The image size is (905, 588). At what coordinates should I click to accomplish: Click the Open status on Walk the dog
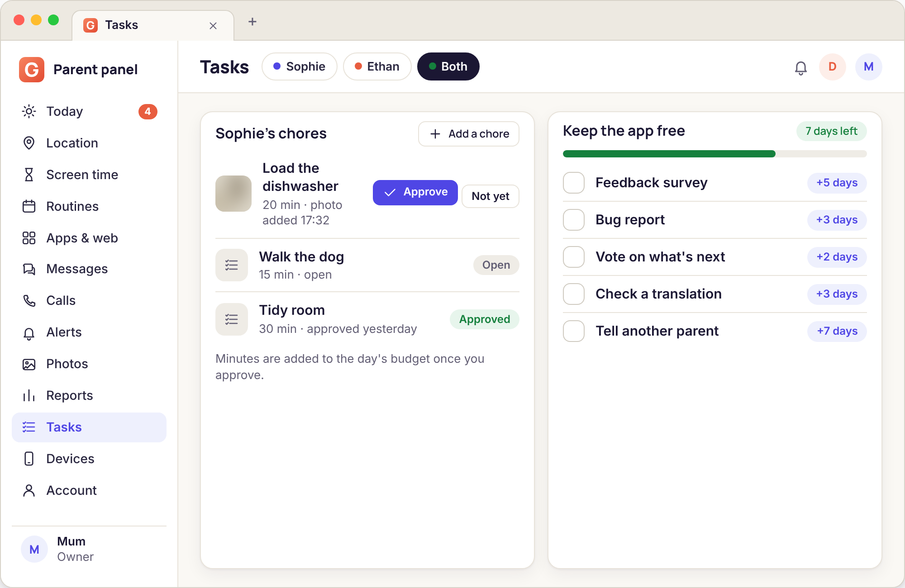click(496, 265)
